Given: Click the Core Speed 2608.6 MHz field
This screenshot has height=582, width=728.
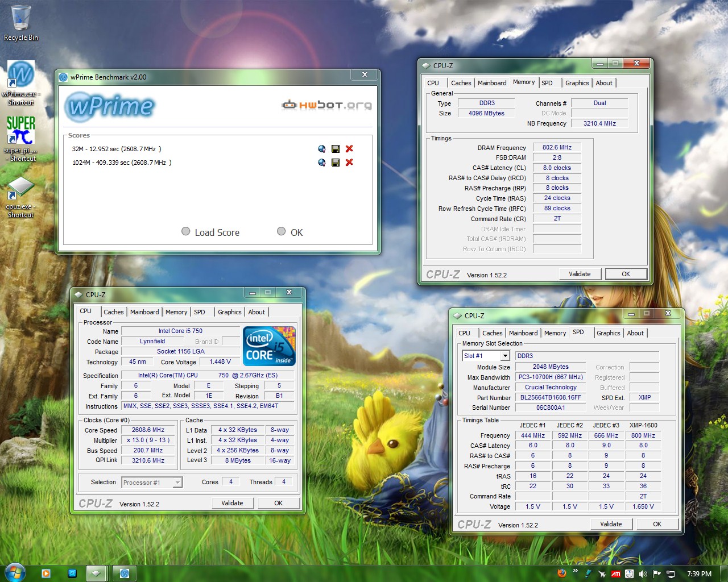Looking at the screenshot, I should point(148,430).
